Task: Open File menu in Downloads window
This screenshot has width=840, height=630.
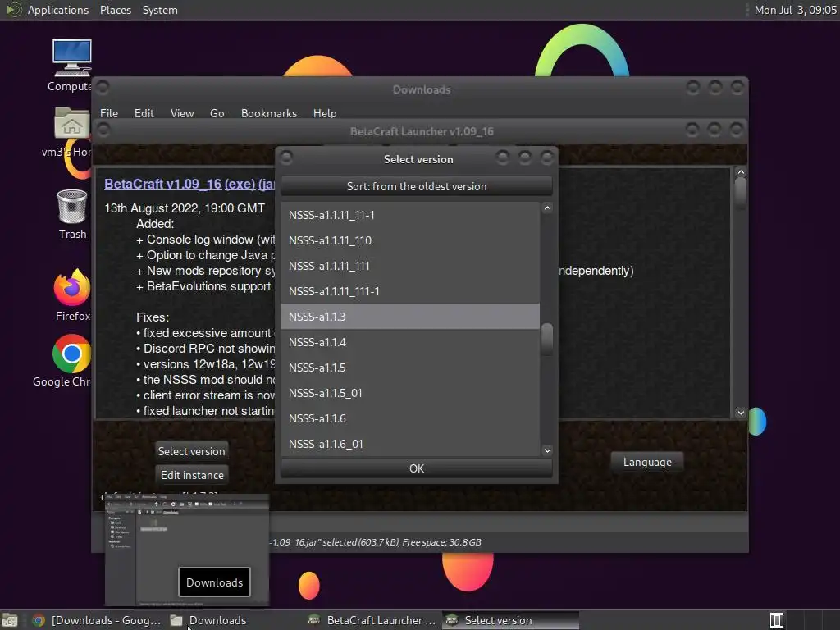Action: click(109, 113)
